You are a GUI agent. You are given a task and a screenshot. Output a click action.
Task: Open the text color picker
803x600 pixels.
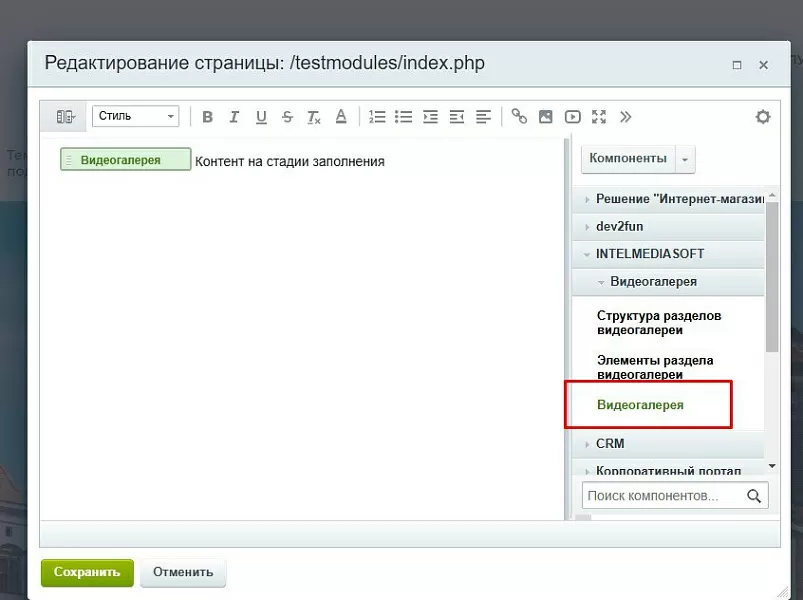tap(341, 117)
